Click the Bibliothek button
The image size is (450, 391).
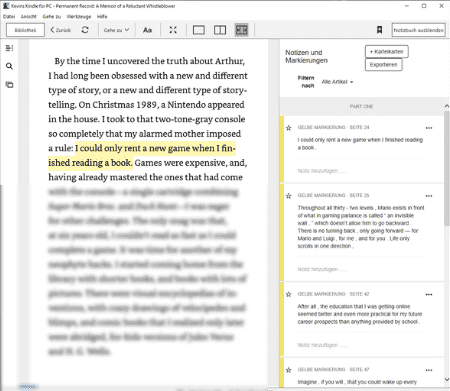25,30
